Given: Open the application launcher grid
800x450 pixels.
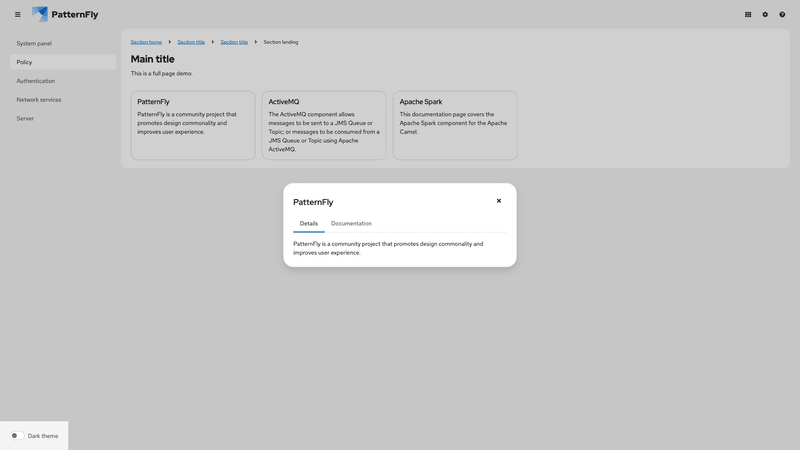Looking at the screenshot, I should [748, 14].
